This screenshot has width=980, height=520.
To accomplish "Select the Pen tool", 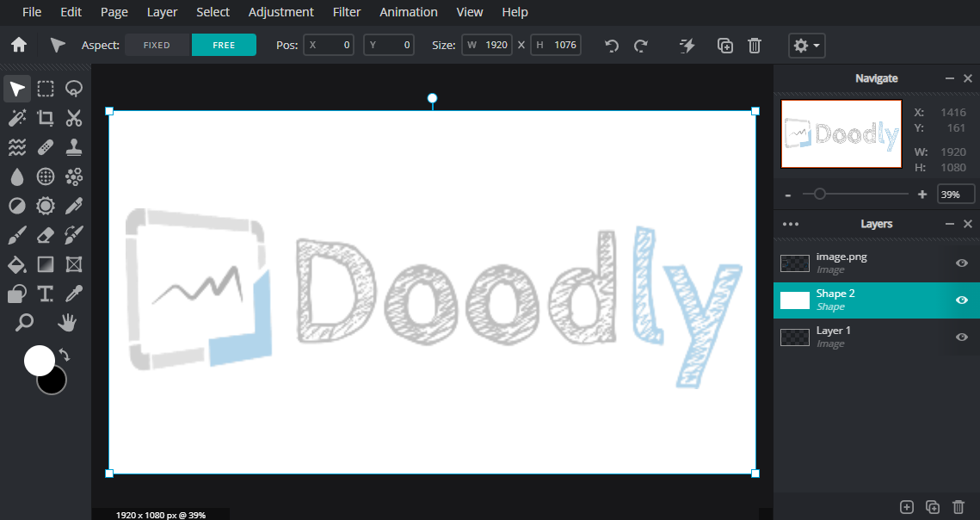I will click(x=74, y=206).
